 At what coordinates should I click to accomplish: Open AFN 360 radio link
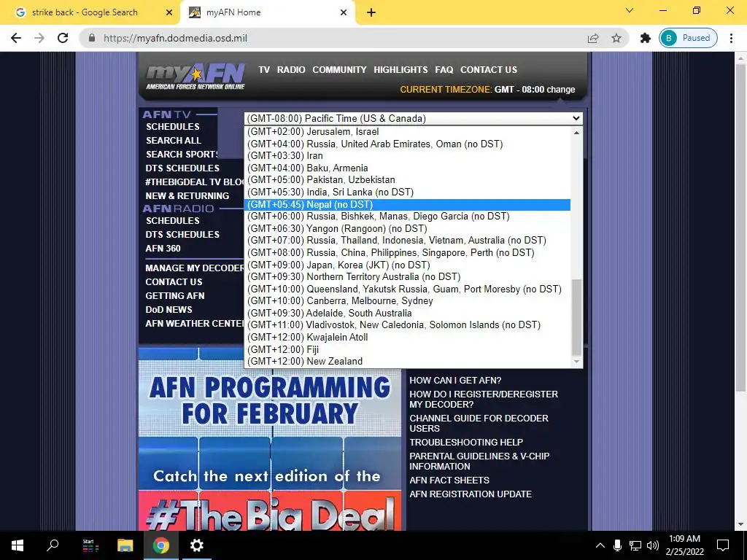(x=163, y=249)
